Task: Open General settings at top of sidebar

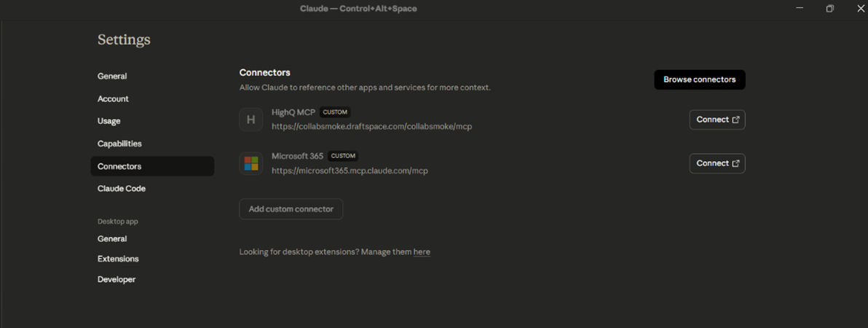Action: 112,76
